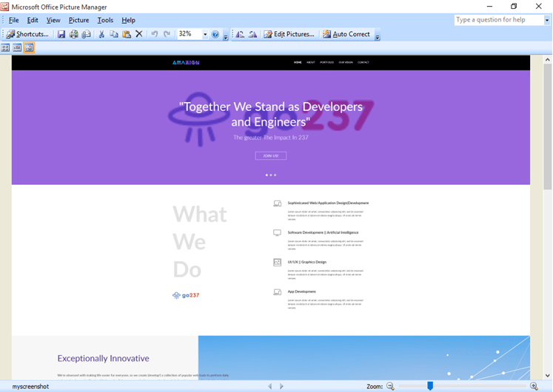The image size is (553, 392).
Task: Click the vertical scrollbar up arrow
Action: (547, 59)
